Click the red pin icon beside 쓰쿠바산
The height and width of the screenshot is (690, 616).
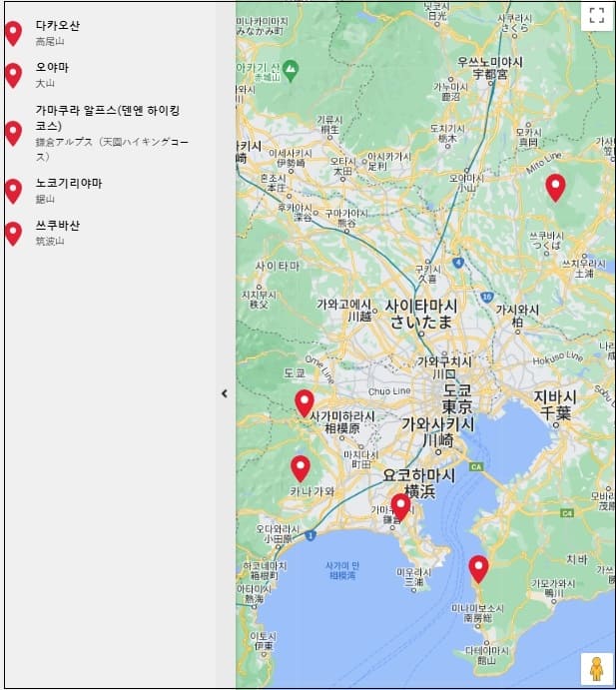[x=13, y=234]
